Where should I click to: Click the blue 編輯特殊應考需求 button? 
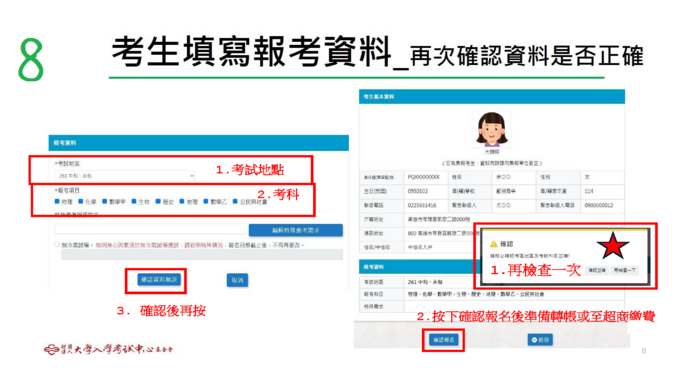point(296,230)
